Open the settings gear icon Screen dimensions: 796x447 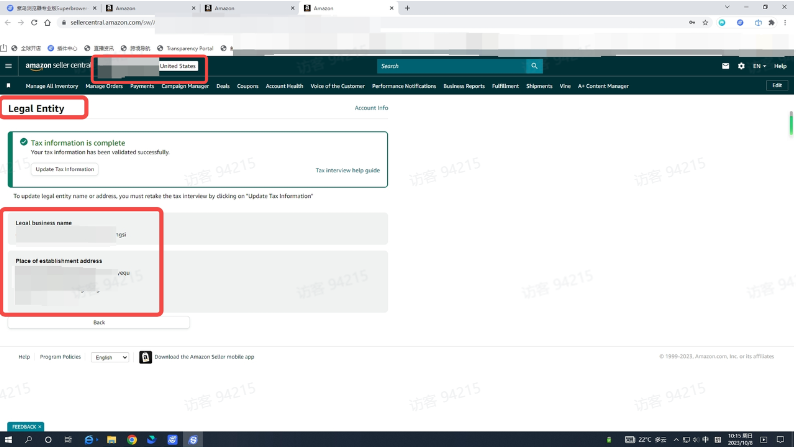741,66
